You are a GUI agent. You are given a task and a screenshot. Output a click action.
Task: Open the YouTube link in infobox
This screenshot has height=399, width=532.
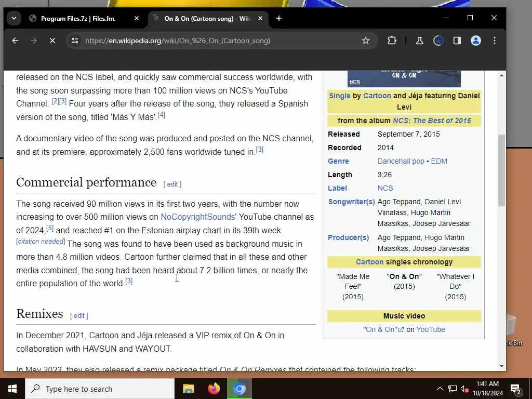[431, 329]
